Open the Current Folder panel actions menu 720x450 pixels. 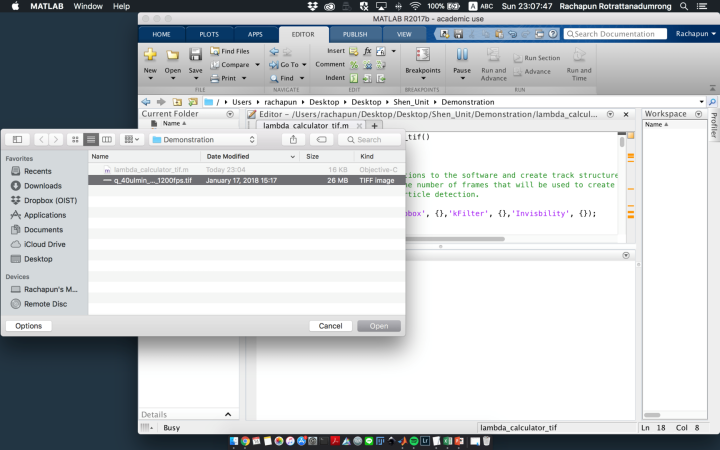(231, 114)
